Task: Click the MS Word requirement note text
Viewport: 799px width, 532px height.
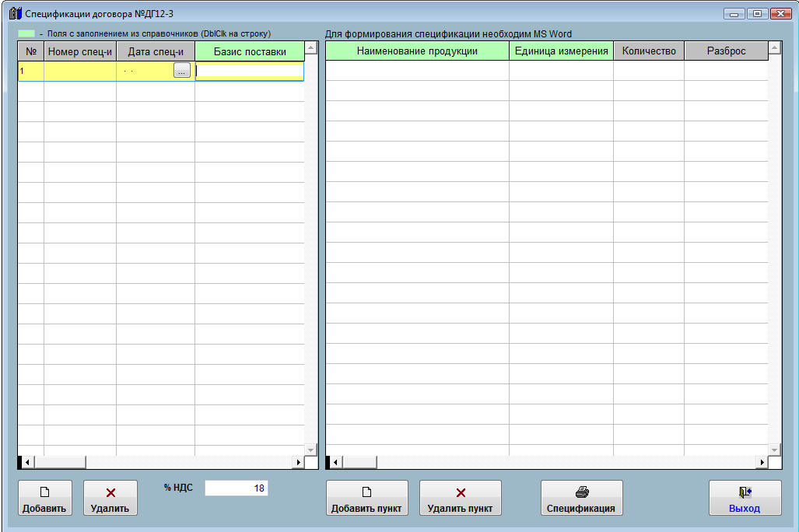Action: (x=448, y=34)
